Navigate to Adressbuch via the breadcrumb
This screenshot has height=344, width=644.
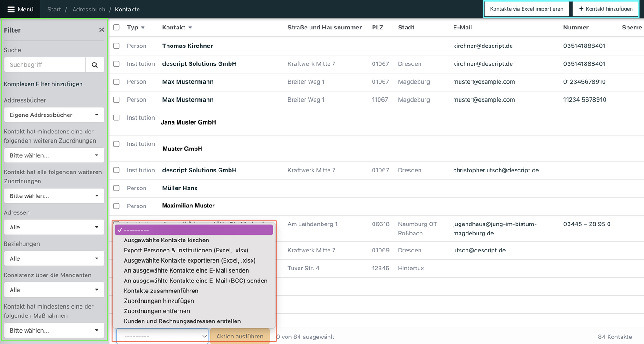tap(89, 9)
